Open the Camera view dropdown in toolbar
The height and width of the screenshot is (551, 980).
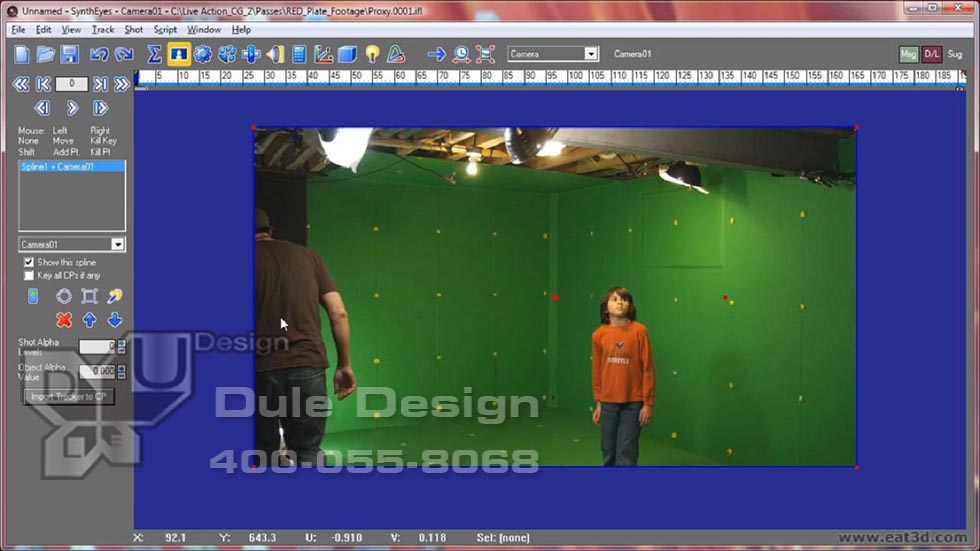point(590,54)
